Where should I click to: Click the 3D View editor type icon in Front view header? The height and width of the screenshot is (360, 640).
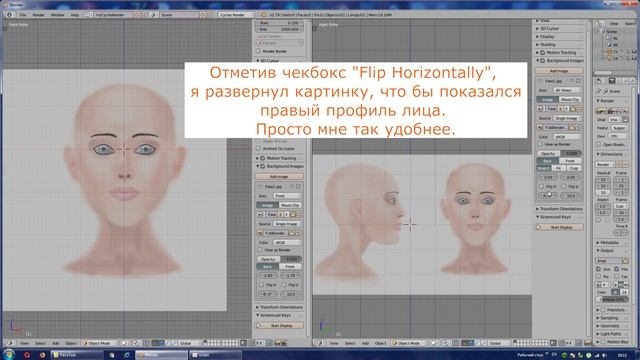coord(10,343)
